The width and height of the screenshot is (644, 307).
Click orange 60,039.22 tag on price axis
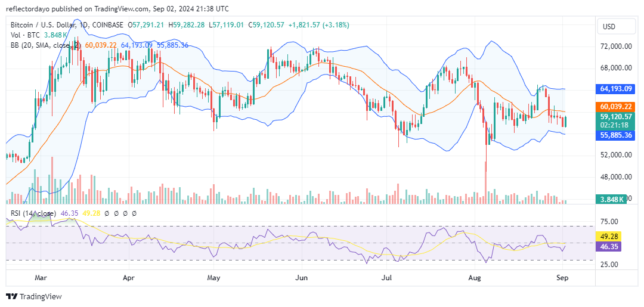[615, 107]
